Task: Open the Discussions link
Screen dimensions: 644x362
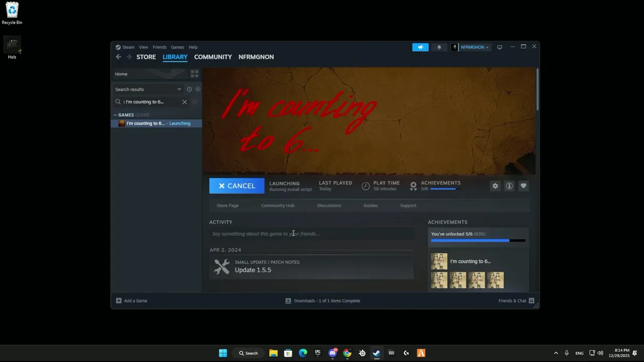Action: tap(329, 205)
